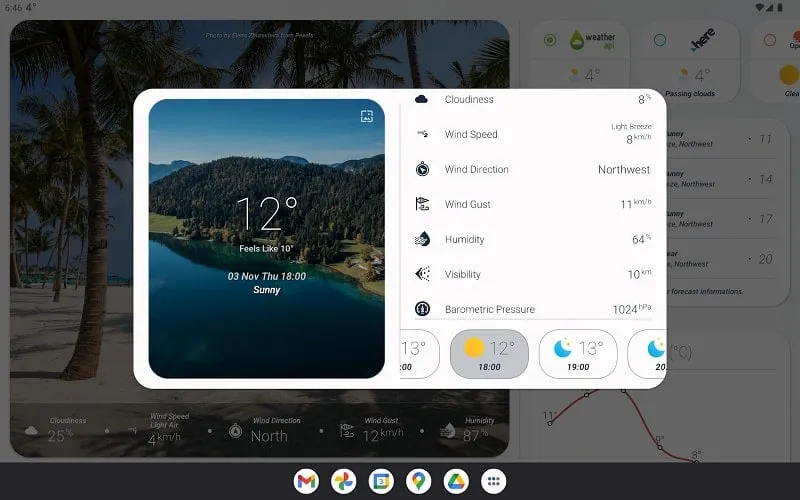Open the app drawer grid icon
Screen dimensions: 800x500
point(493,481)
